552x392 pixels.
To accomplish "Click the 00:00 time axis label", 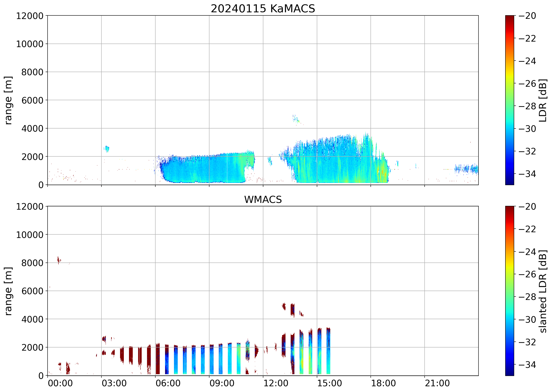I will [60, 383].
